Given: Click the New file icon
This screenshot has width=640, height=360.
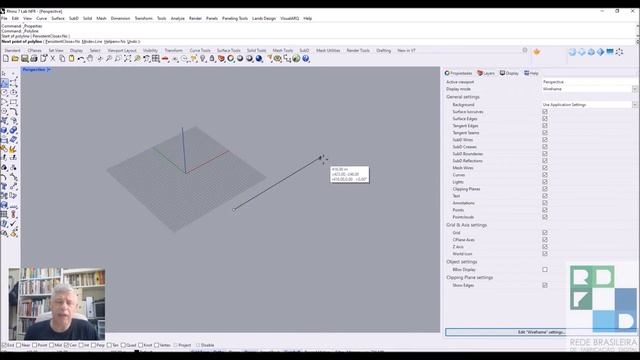Looking at the screenshot, I should (x=6, y=59).
